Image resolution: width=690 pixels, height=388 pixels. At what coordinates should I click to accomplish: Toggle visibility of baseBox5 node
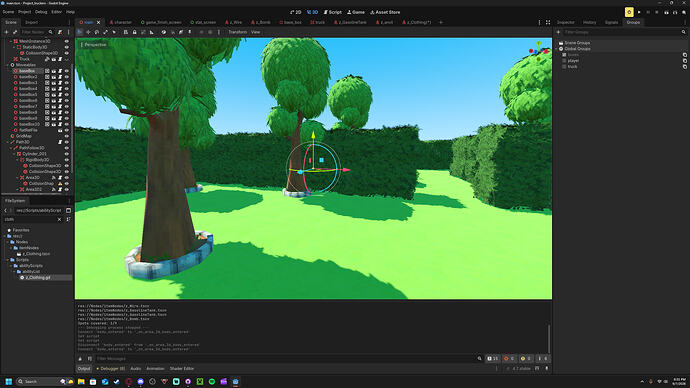tap(67, 95)
